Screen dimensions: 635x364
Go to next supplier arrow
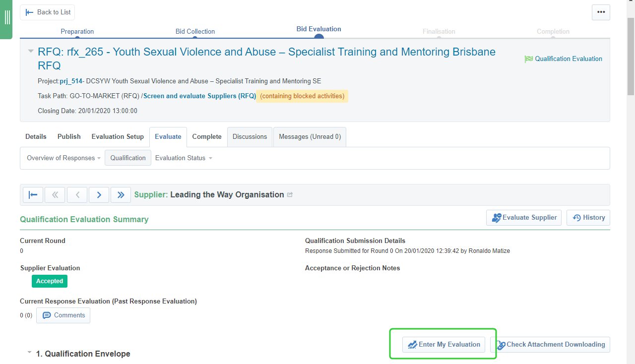pyautogui.click(x=99, y=195)
